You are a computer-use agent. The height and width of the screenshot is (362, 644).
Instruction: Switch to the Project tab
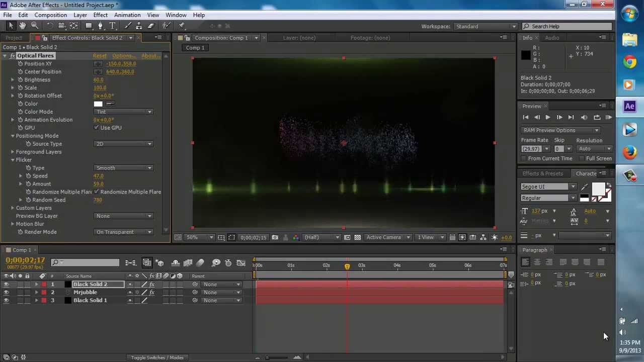click(14, 38)
